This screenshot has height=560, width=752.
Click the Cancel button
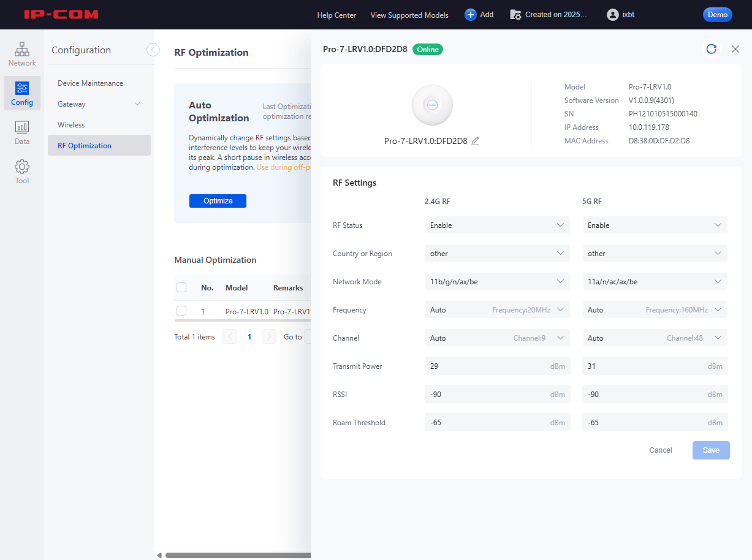(x=661, y=450)
